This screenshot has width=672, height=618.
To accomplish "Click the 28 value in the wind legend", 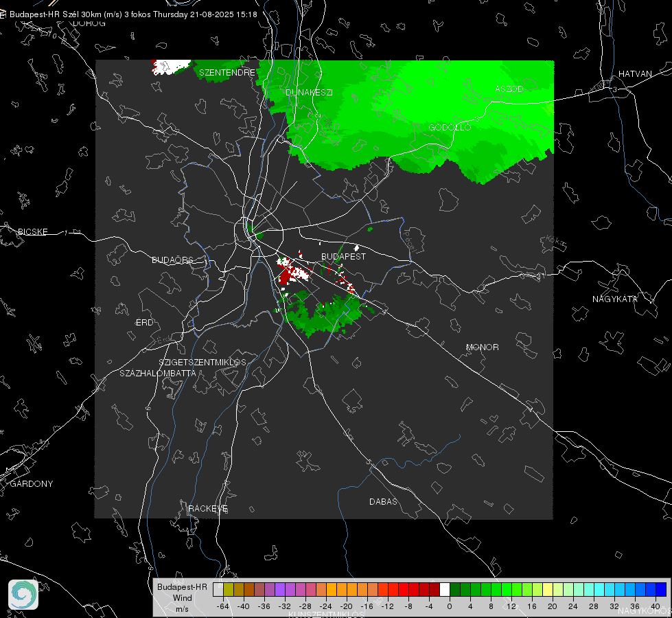I will [594, 606].
